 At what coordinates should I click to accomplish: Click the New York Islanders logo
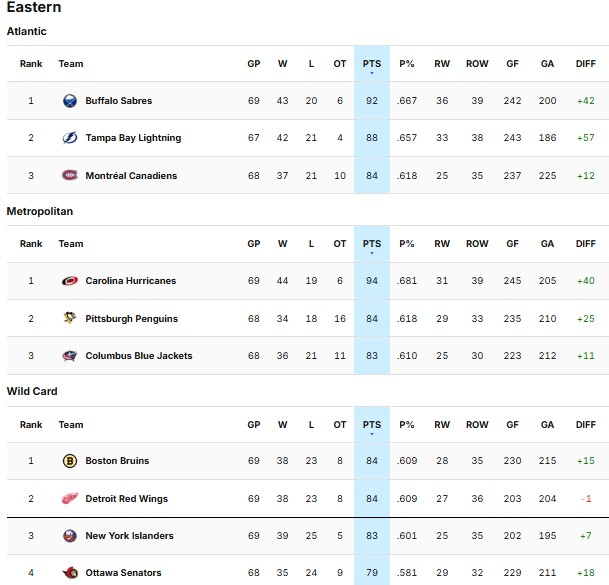pos(70,536)
